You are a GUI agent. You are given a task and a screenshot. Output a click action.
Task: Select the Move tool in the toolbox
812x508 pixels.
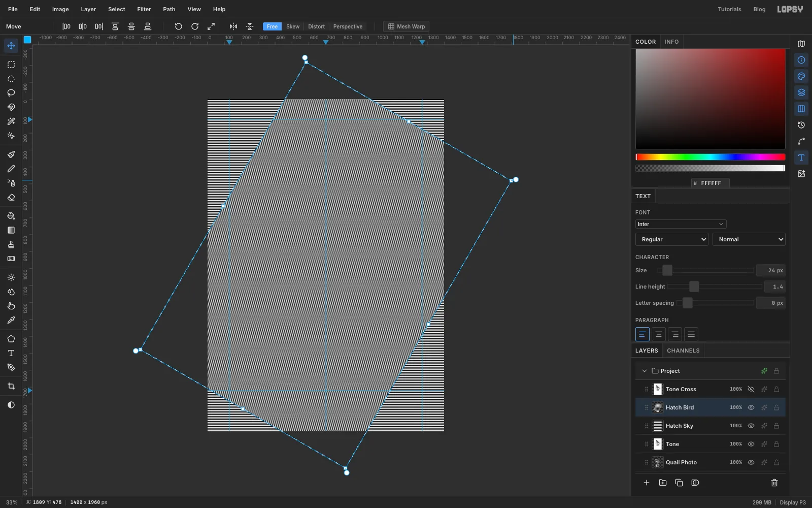[x=11, y=46]
